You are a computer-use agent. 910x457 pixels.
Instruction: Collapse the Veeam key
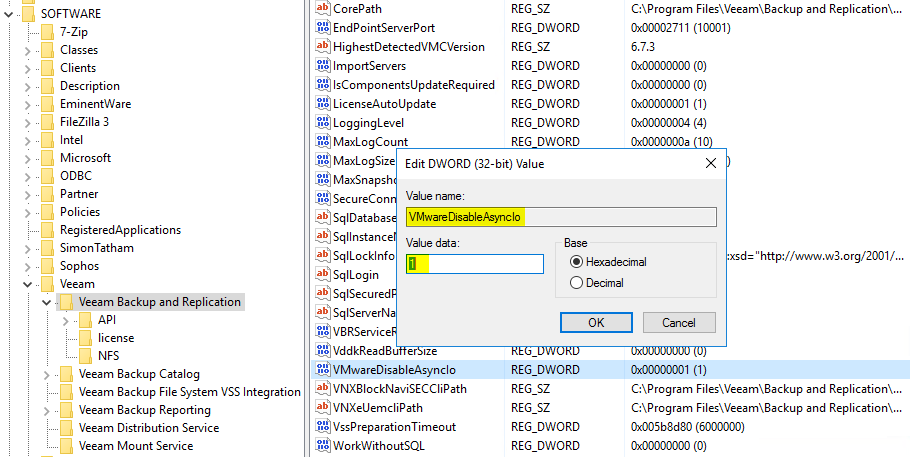tap(27, 285)
